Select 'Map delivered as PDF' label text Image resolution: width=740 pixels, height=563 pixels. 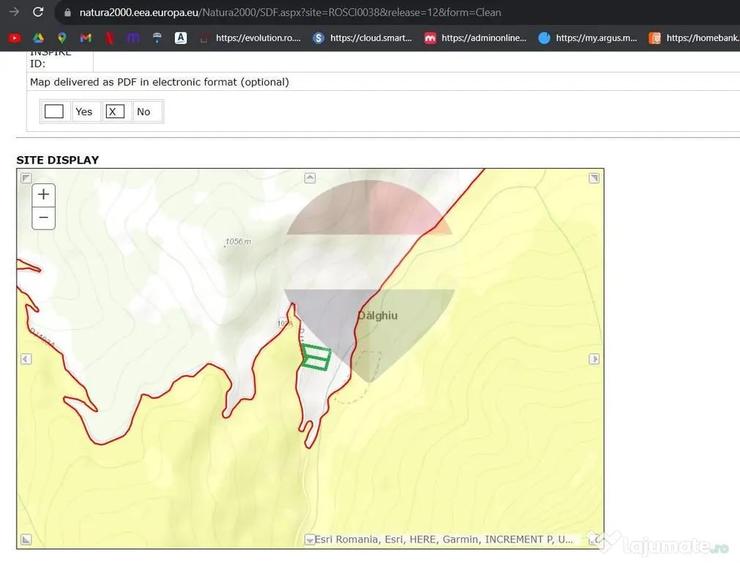160,82
